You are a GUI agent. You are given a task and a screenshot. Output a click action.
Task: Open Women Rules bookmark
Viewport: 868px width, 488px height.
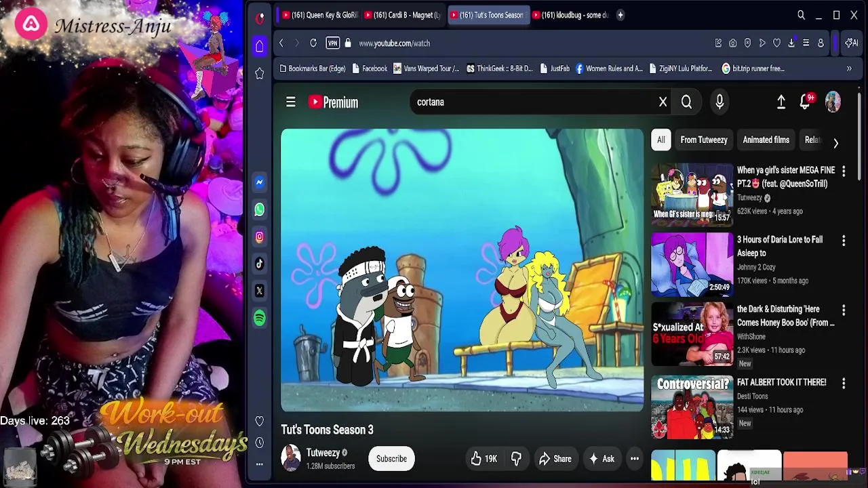[609, 68]
